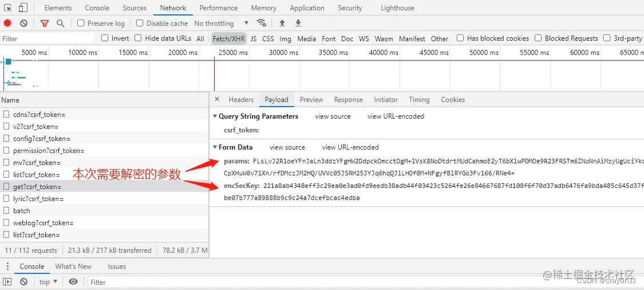Show the request Timing tab
The image size is (644, 290).
(419, 100)
